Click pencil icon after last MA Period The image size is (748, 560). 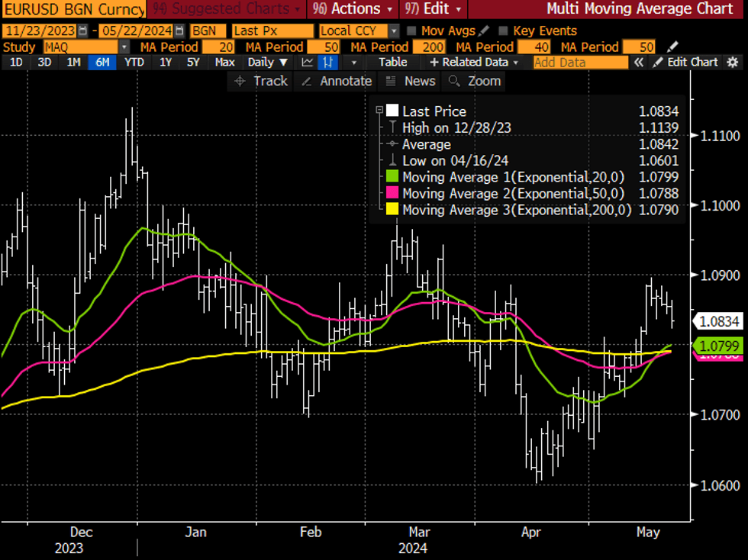pyautogui.click(x=672, y=47)
